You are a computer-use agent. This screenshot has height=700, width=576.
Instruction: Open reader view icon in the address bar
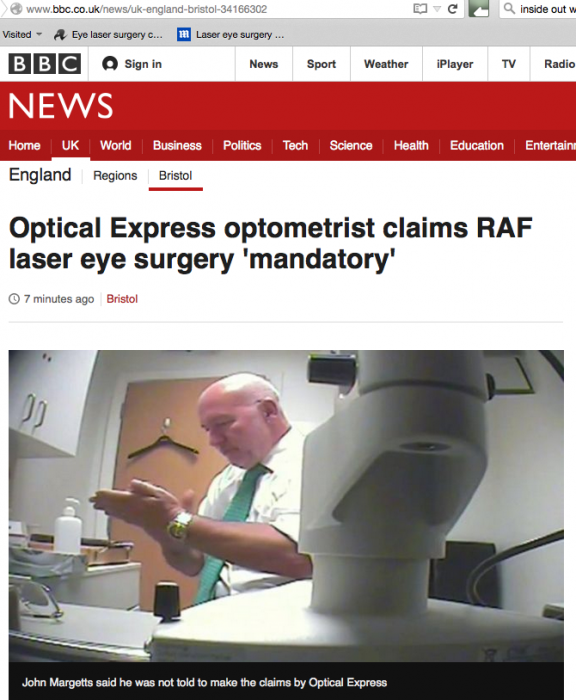(420, 9)
